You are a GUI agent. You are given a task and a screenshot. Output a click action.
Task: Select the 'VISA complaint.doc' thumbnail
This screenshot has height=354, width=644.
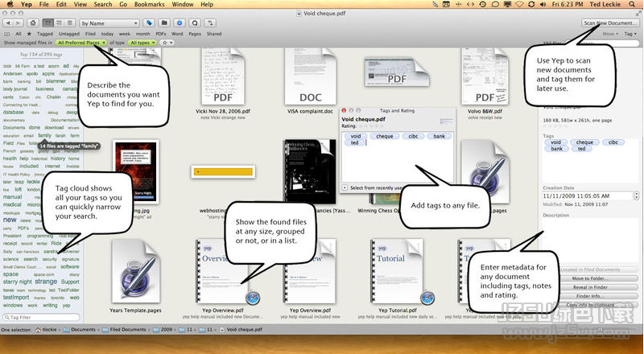click(310, 76)
